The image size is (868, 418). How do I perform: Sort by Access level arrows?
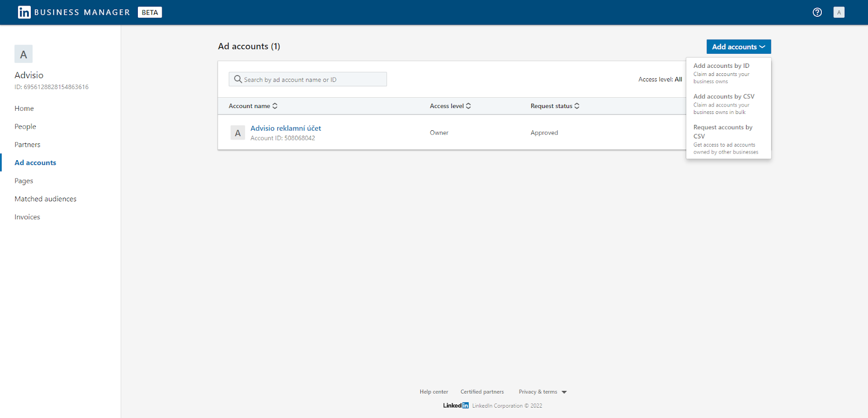pyautogui.click(x=468, y=106)
